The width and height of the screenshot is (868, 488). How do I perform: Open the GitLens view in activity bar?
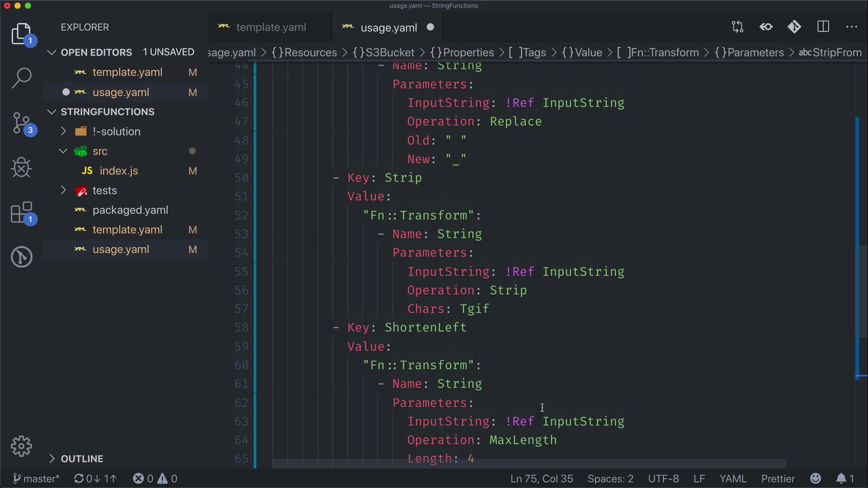pyautogui.click(x=21, y=257)
